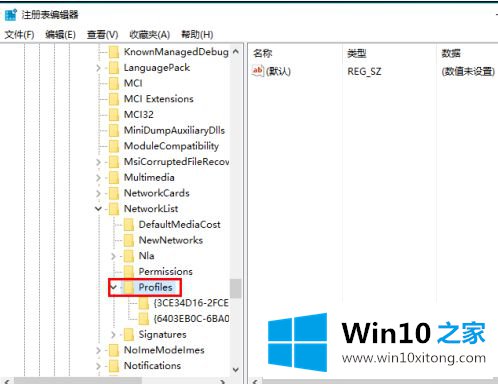This screenshot has width=498, height=384.
Task: Click the REG_SZ type cell
Action: point(364,71)
